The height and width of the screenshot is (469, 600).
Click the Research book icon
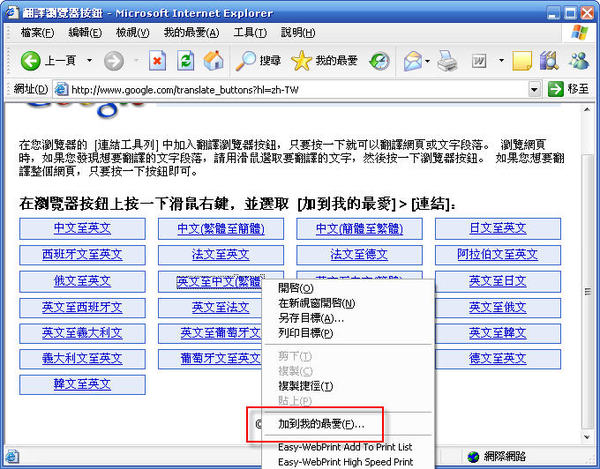[549, 60]
